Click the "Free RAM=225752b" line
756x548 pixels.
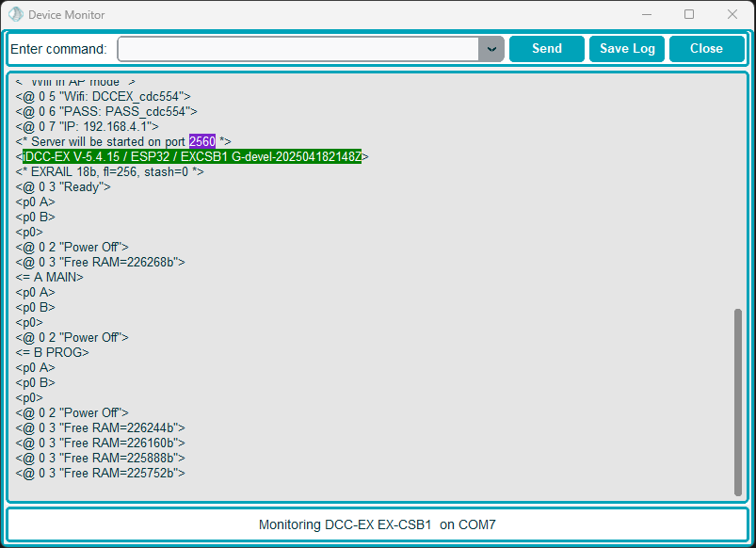[101, 473]
